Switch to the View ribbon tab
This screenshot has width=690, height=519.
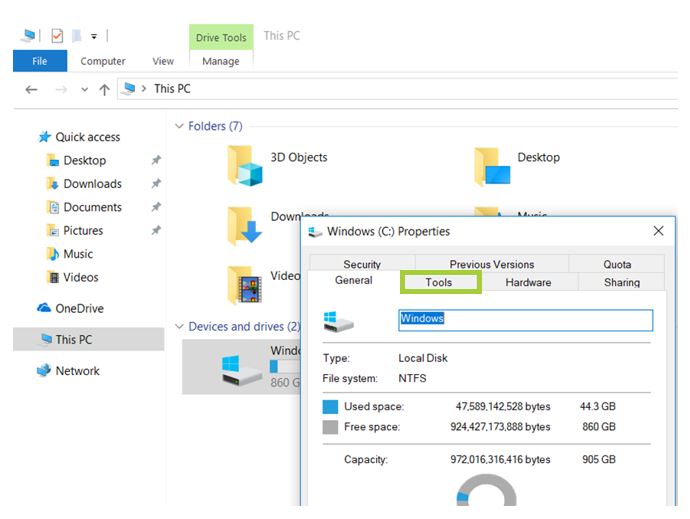point(163,61)
